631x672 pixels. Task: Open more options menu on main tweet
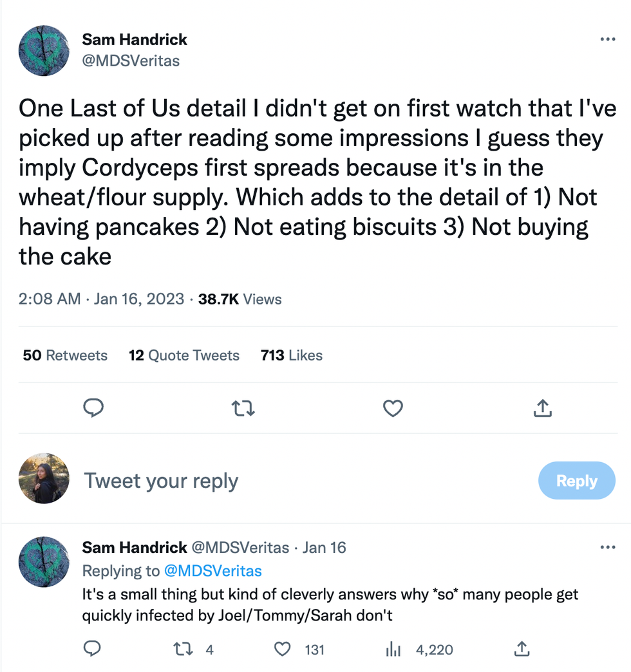[x=607, y=40]
